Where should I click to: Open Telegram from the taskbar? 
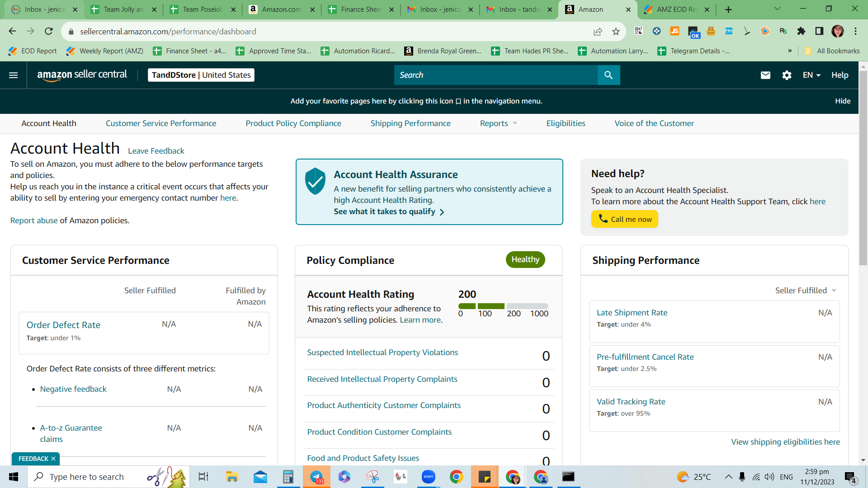coord(316,477)
